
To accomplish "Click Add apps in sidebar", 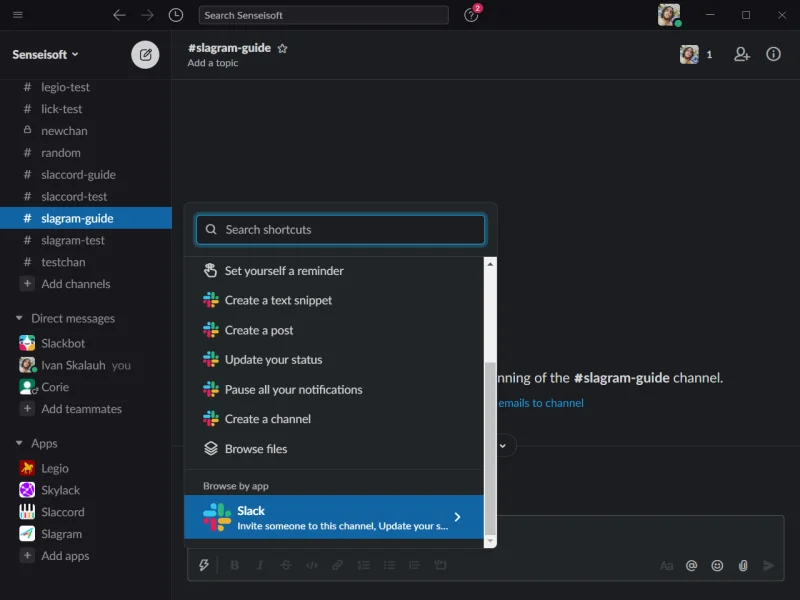I will (65, 556).
